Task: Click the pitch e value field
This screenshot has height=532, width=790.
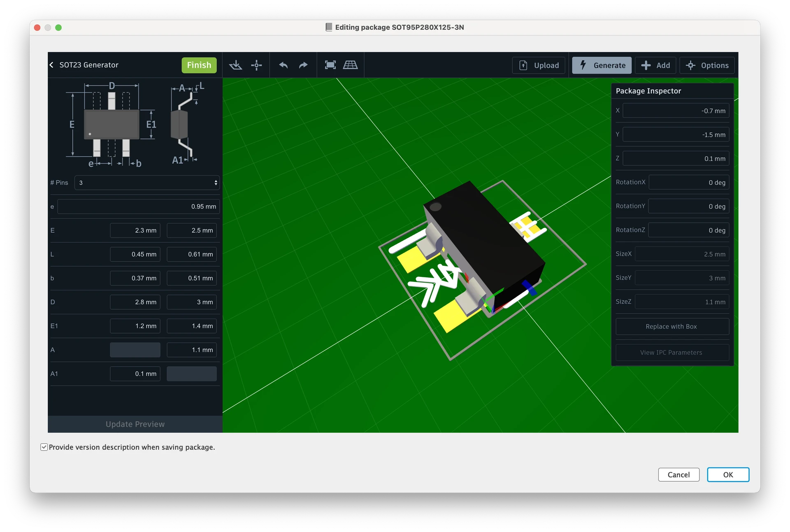Action: 139,207
